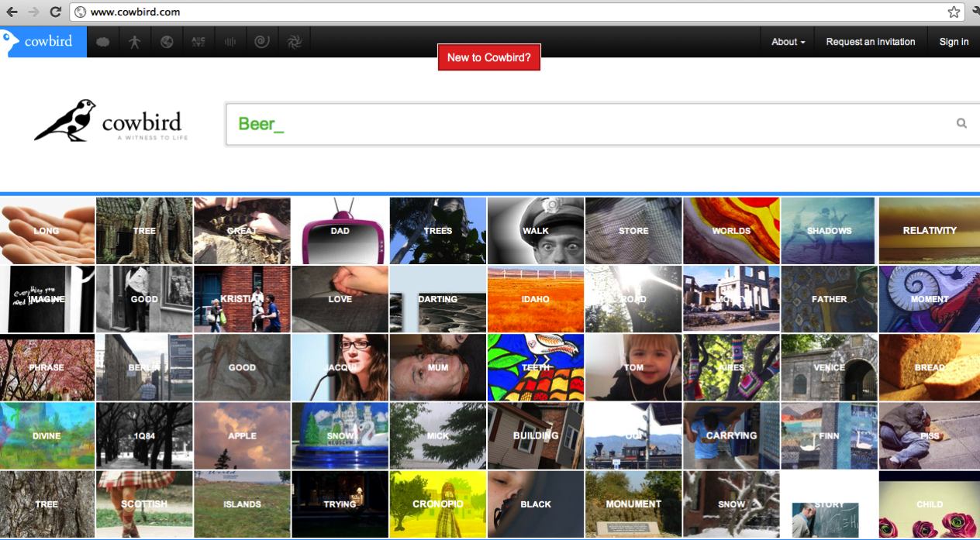980x540 pixels.
Task: Select the CRONOPIO story tile
Action: click(438, 504)
